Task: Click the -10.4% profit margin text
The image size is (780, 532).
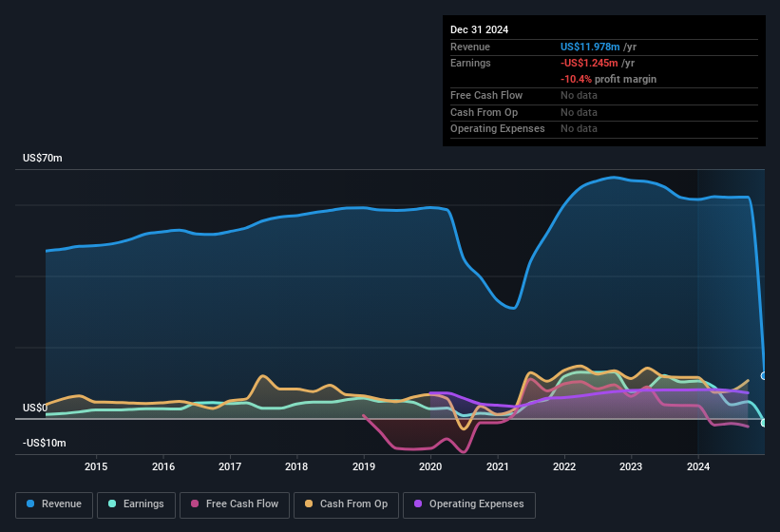Action: 608,79
